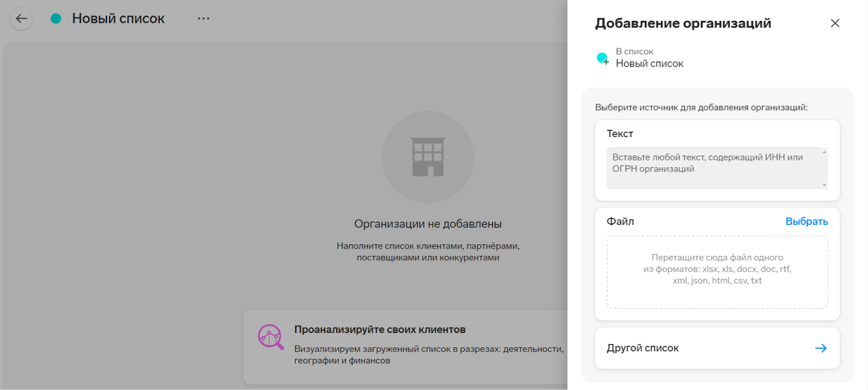The image size is (868, 390).
Task: Click the Выбрать link to choose a file
Action: [807, 222]
